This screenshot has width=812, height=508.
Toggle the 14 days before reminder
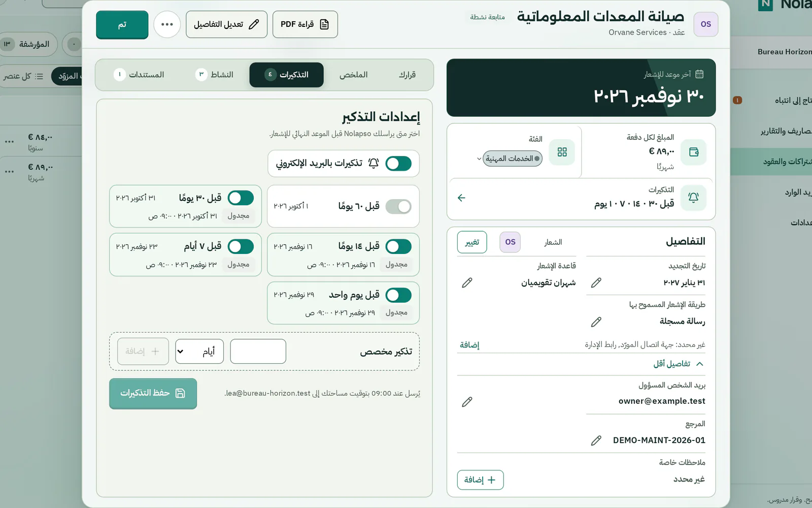(398, 246)
